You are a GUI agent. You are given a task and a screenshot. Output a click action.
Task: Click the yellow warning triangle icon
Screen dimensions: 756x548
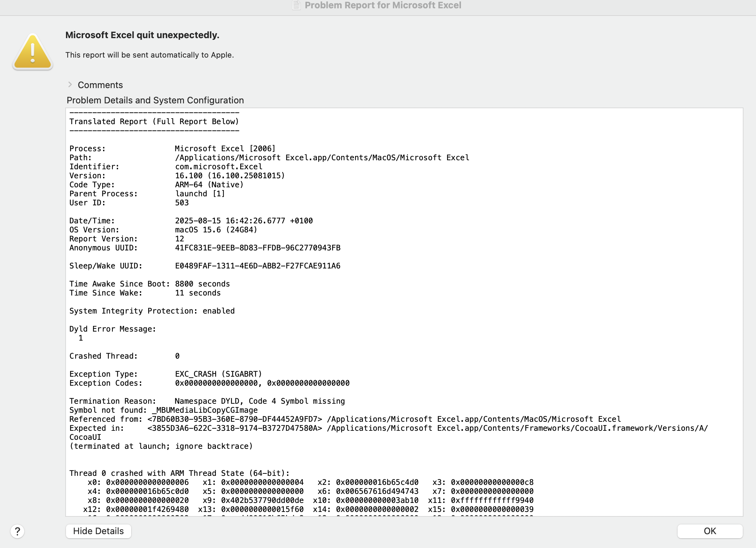pos(33,52)
